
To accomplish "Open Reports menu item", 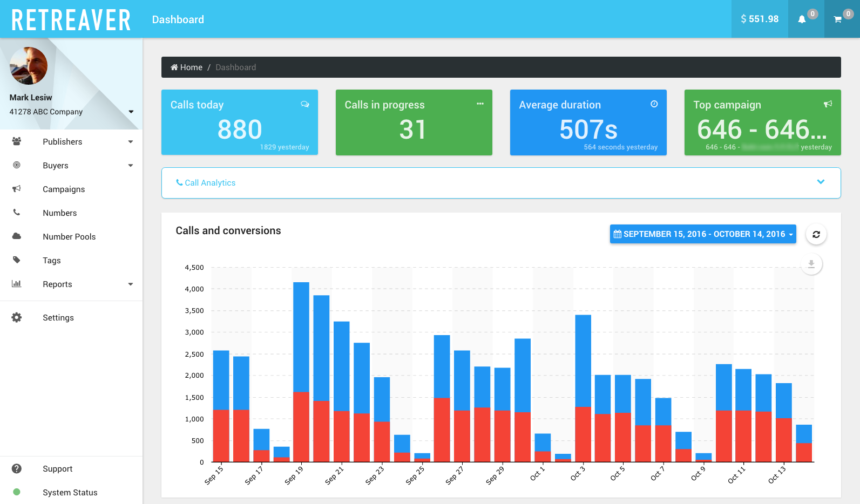I will point(71,284).
